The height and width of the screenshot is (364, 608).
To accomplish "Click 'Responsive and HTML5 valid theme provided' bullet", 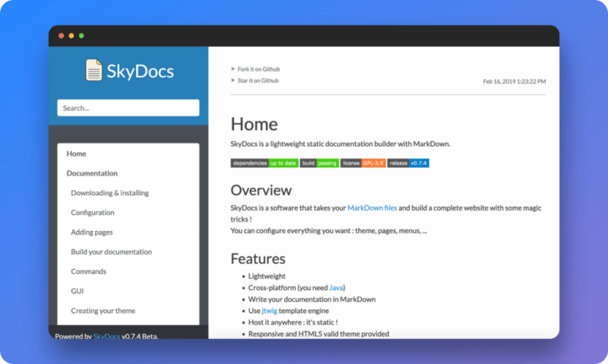I will [x=318, y=334].
